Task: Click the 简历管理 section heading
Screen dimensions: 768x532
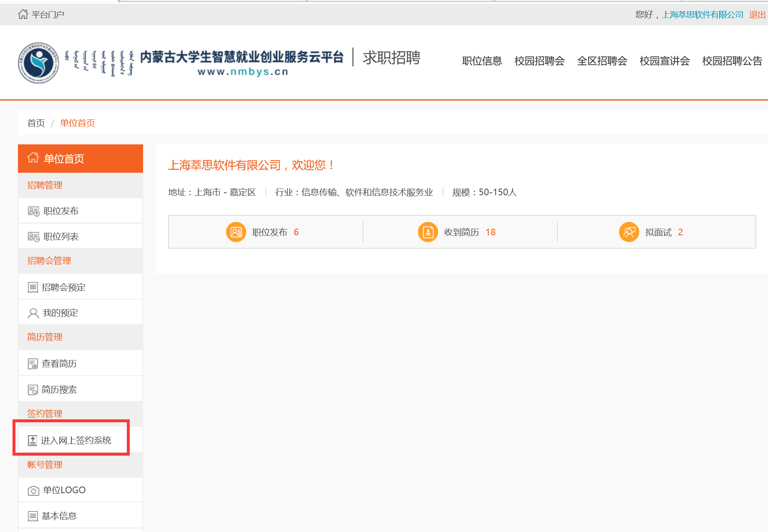Action: tap(45, 337)
